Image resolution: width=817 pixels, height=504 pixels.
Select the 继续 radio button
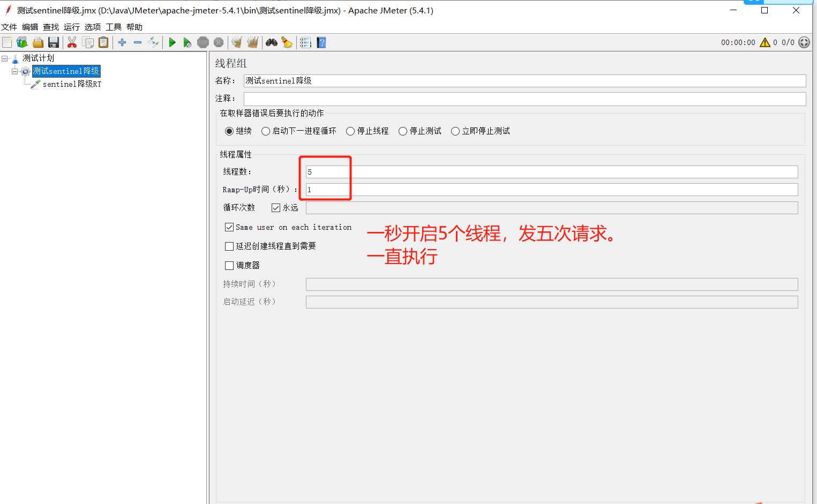229,131
